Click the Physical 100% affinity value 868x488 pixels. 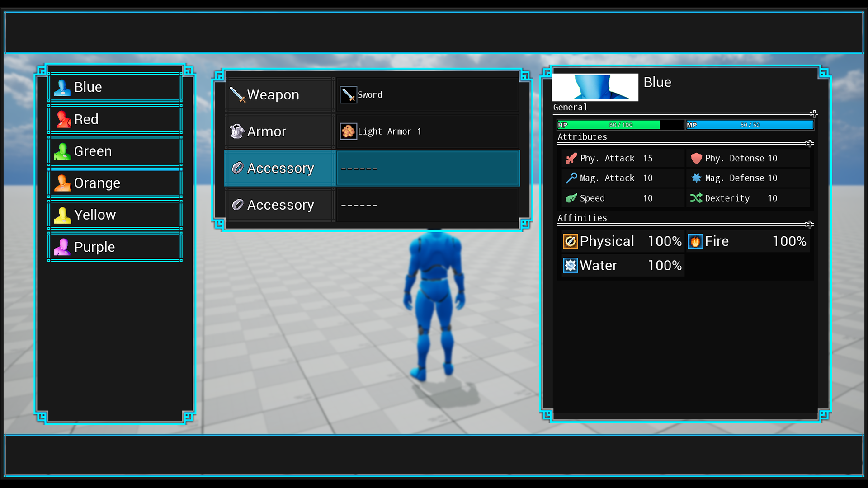[x=665, y=241]
